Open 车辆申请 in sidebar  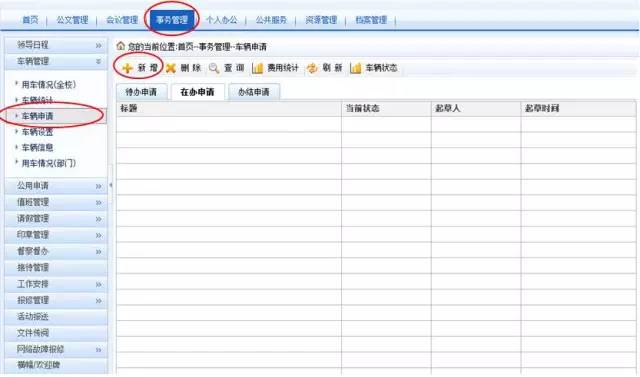37,116
